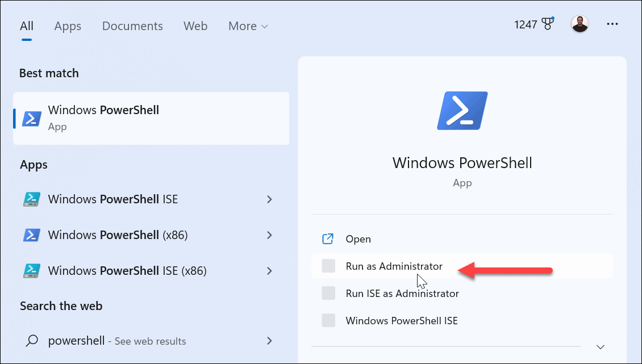Run PowerShell as Administrator
The height and width of the screenshot is (364, 642).
394,266
